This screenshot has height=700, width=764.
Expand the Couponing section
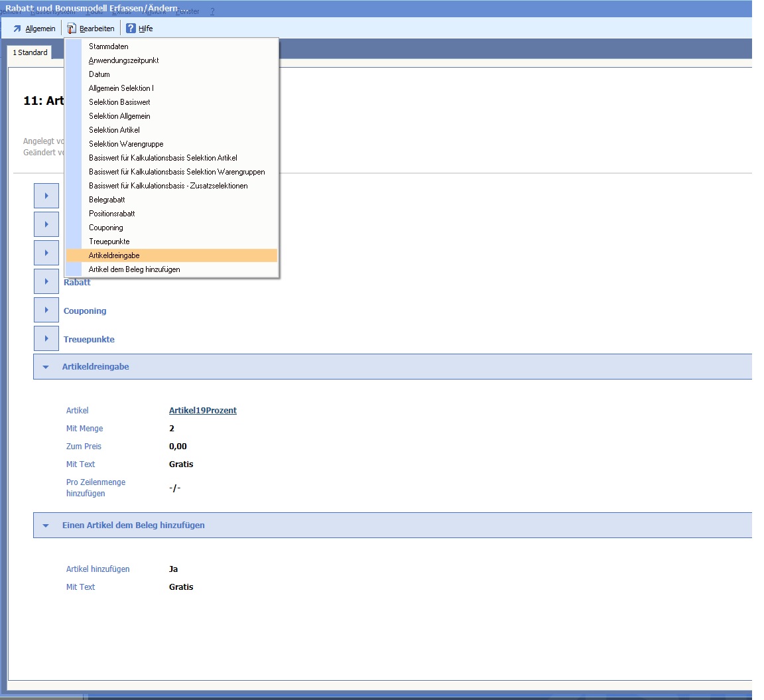click(x=46, y=310)
